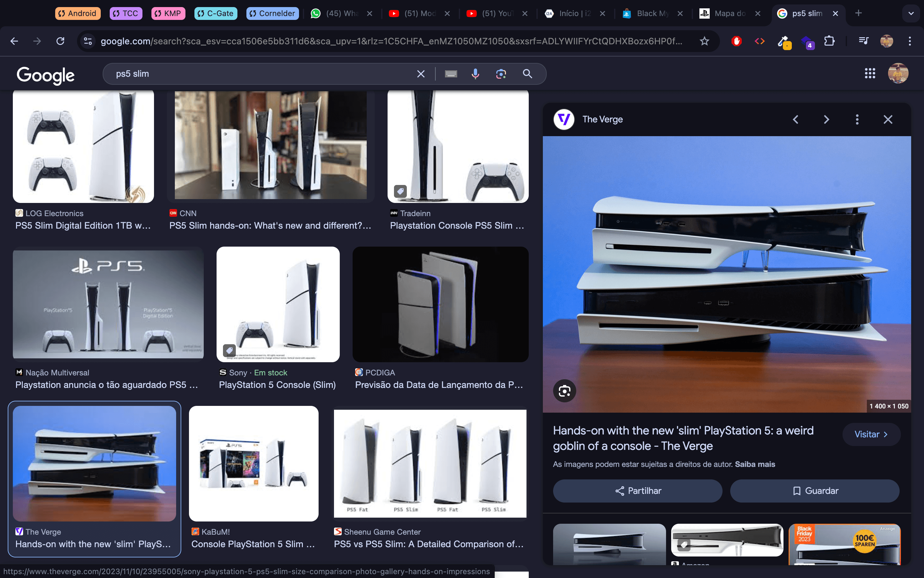Screen dimensions: 924x578
Task: Expand the tab search dropdown
Action: 911,13
